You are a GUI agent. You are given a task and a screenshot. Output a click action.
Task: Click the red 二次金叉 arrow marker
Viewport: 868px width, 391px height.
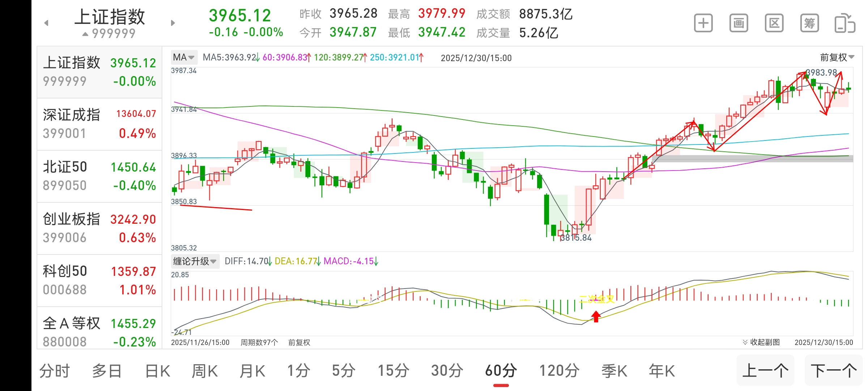pos(596,316)
